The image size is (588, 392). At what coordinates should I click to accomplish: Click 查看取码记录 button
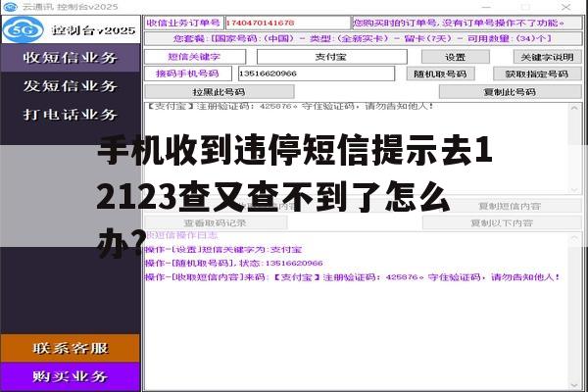coord(216,222)
